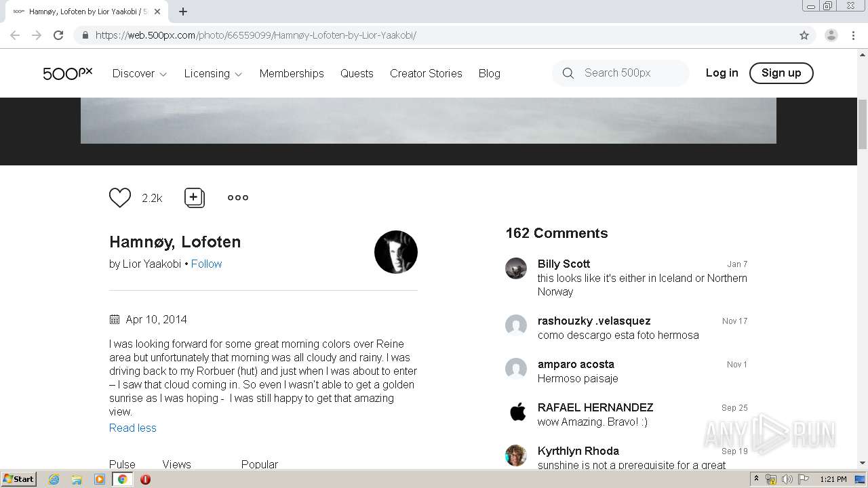Collapse description with Read less
Image resolution: width=868 pixels, height=488 pixels.
coord(133,428)
